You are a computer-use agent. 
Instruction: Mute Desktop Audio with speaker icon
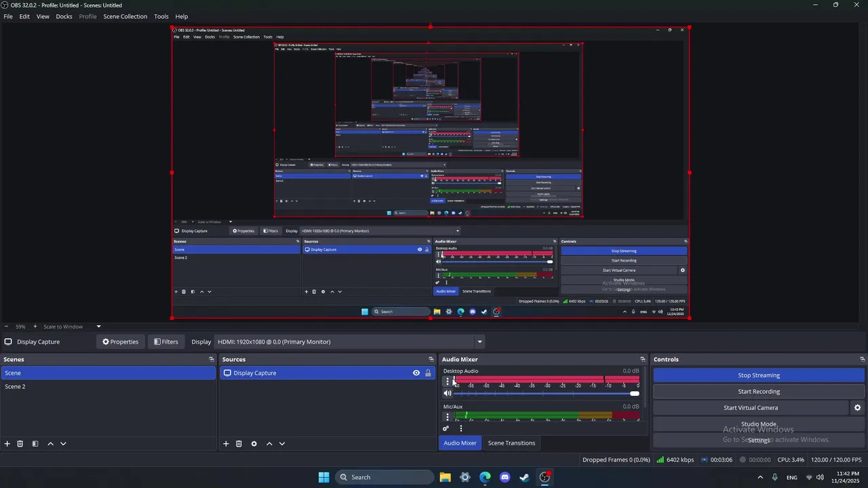pyautogui.click(x=448, y=393)
